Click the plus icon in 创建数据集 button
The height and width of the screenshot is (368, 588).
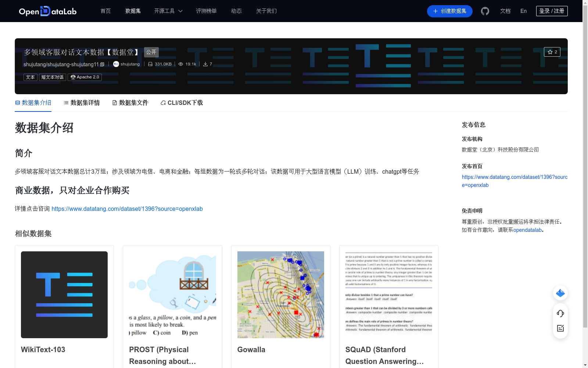pyautogui.click(x=435, y=11)
